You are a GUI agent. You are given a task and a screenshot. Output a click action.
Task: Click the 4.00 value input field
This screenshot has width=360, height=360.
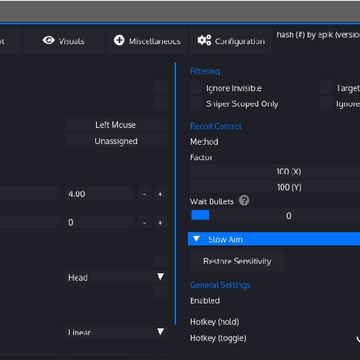point(100,194)
